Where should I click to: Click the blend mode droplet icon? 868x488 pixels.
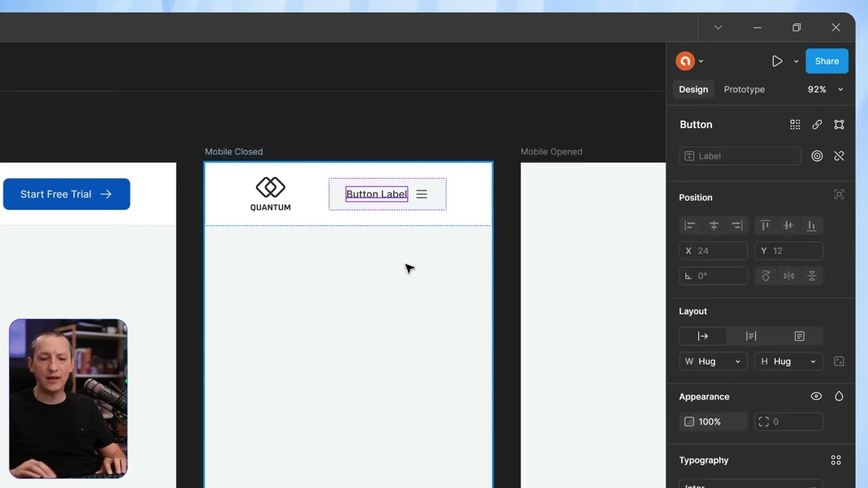839,396
